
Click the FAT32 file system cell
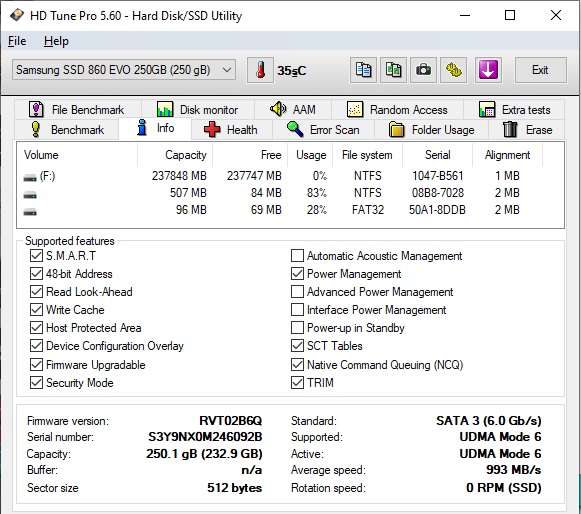(368, 210)
